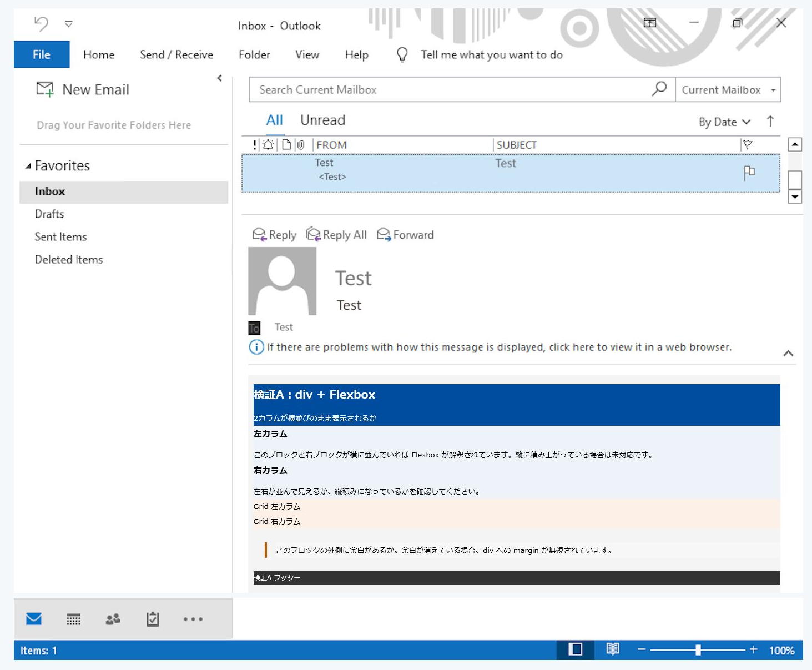
Task: Click the sender avatar picture
Action: pos(282,281)
